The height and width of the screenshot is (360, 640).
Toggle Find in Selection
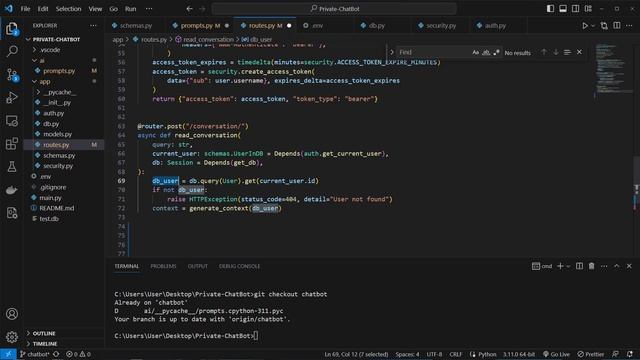pos(567,52)
